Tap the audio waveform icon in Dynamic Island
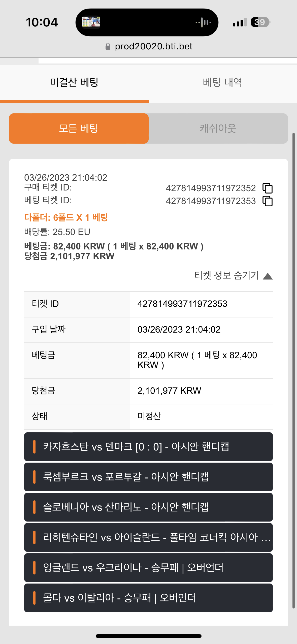297x644 pixels. click(204, 22)
